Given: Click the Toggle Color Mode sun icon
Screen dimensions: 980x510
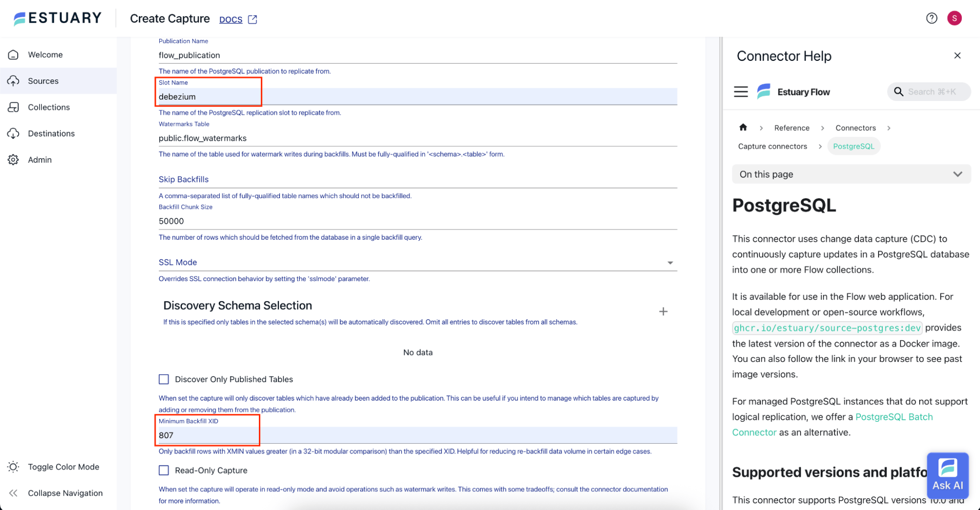Looking at the screenshot, I should click(x=13, y=467).
